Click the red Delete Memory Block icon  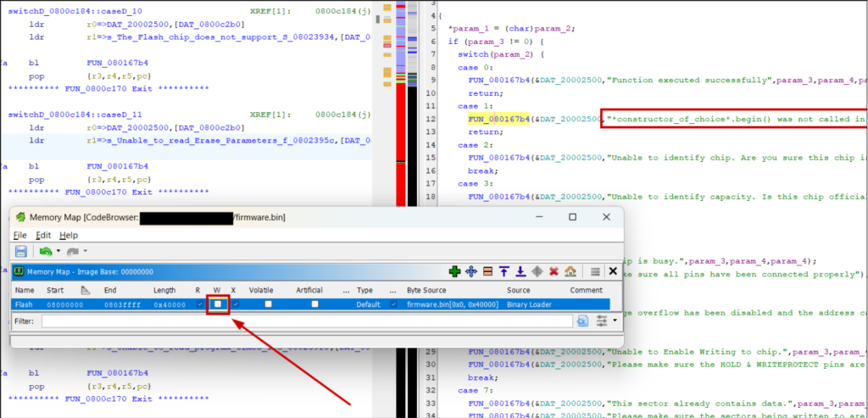pos(553,271)
